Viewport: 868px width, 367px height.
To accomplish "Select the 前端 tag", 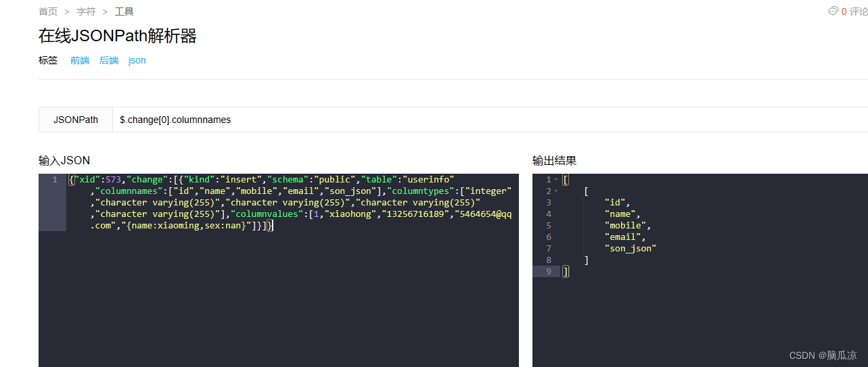I will click(80, 60).
